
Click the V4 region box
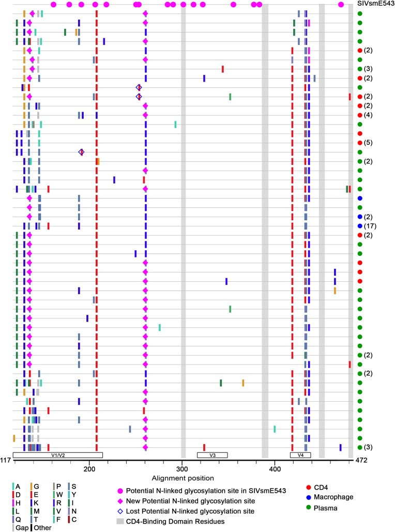pyautogui.click(x=300, y=455)
